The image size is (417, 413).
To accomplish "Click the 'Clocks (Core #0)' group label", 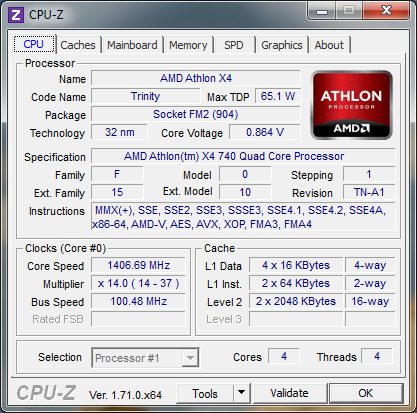I will click(x=66, y=248).
